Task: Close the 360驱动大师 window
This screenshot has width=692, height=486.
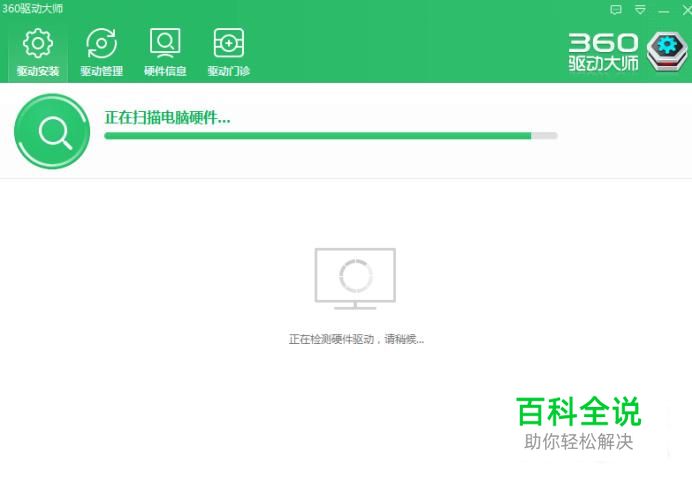Action: coord(687,10)
